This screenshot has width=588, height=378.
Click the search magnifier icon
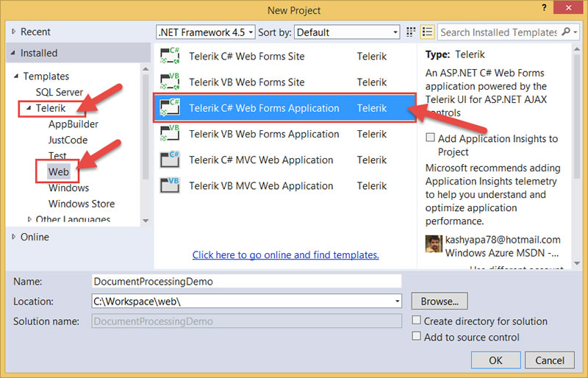566,32
